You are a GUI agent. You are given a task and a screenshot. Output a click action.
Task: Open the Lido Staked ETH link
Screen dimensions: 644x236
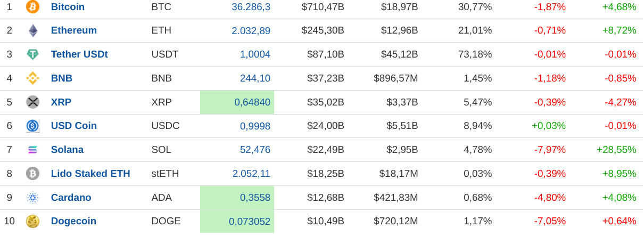coord(90,174)
